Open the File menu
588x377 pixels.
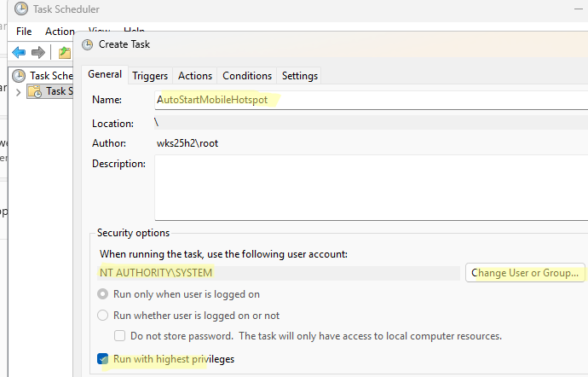tap(24, 31)
